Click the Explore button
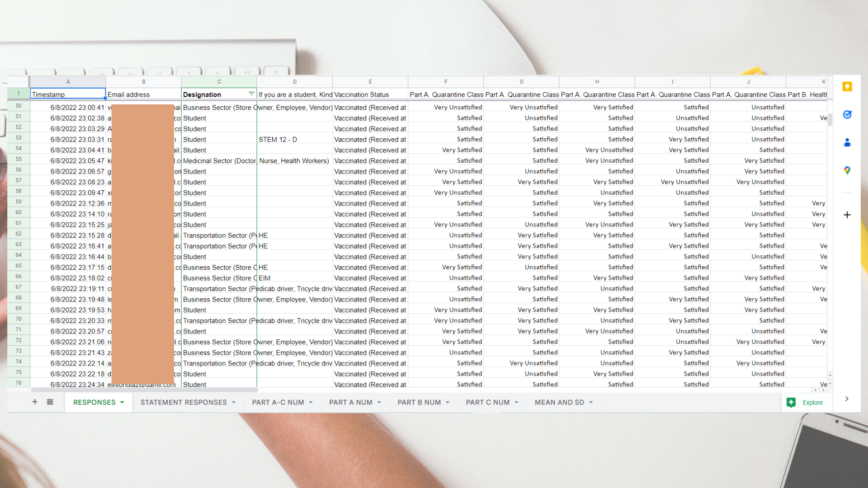The height and width of the screenshot is (488, 868). click(812, 403)
